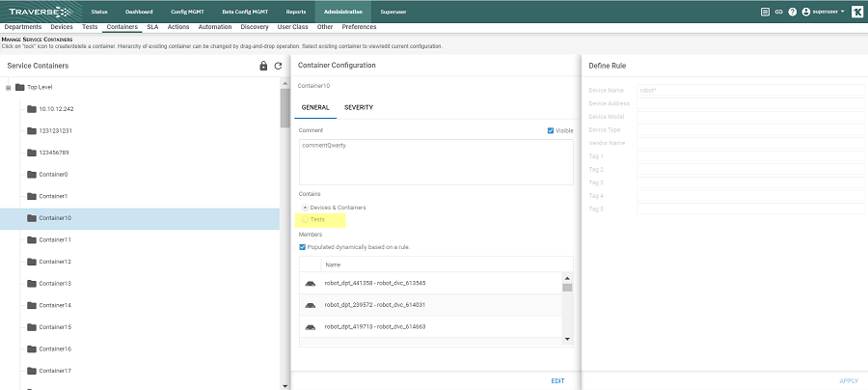Click folder icon of Container12
Screen dimensions: 868x390
coord(32,262)
